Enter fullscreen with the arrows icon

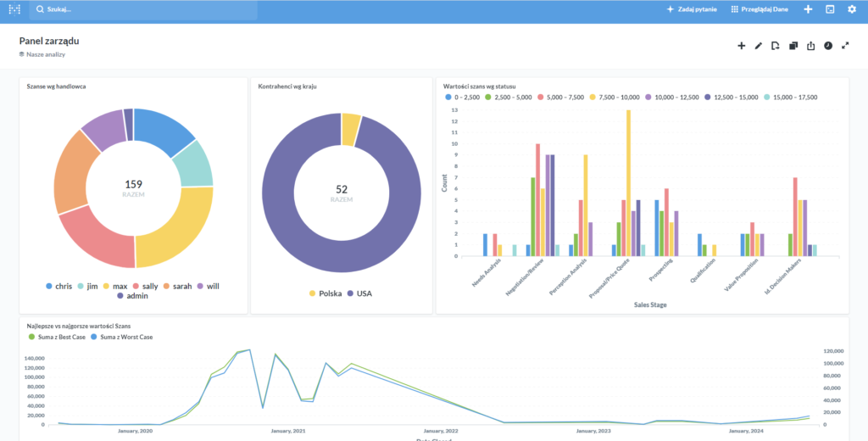[845, 46]
